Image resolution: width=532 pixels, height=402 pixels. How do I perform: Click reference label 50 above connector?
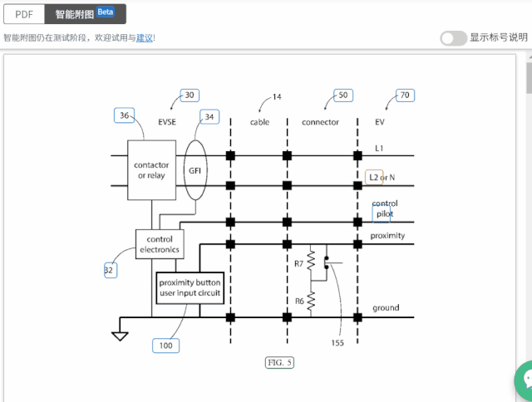click(x=343, y=96)
